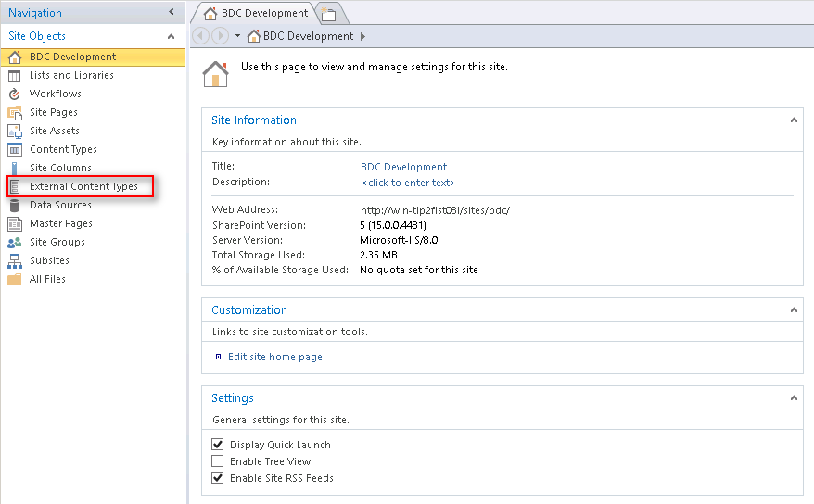814x504 pixels.
Task: Click the Navigation pane header label
Action: pyautogui.click(x=35, y=13)
